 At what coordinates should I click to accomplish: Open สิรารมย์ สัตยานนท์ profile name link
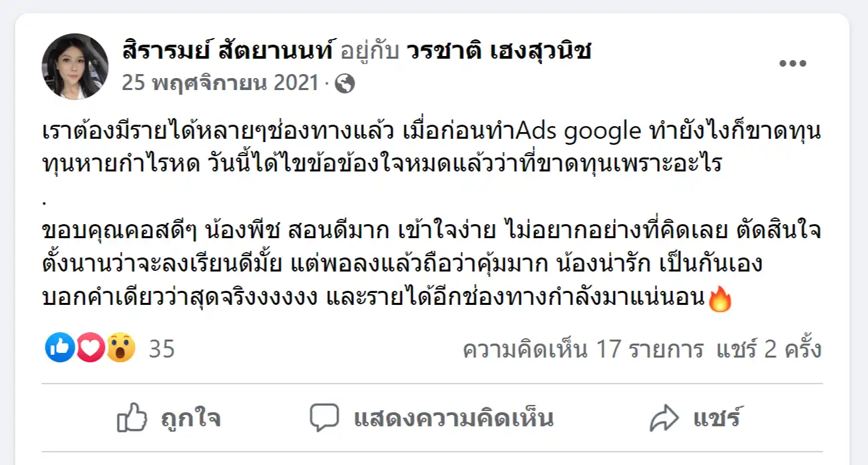[228, 51]
